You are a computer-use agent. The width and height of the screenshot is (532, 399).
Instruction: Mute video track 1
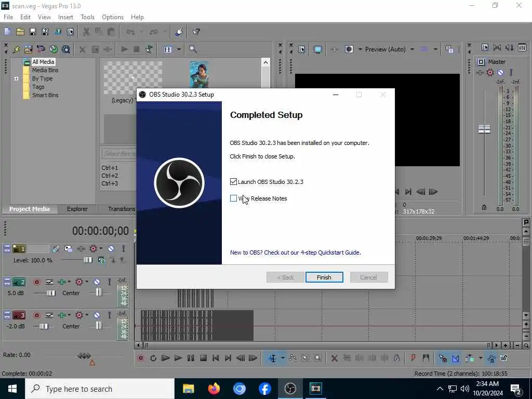coord(111,249)
